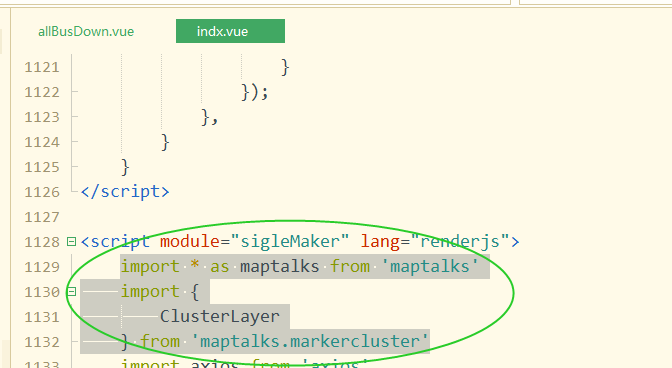Click the import keyword on line 1129
Viewport: 672px width, 368px height.
coord(150,266)
